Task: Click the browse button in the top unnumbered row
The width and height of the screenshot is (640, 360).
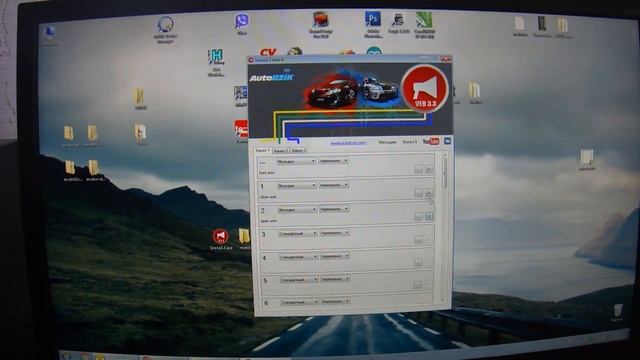Action: pos(418,169)
